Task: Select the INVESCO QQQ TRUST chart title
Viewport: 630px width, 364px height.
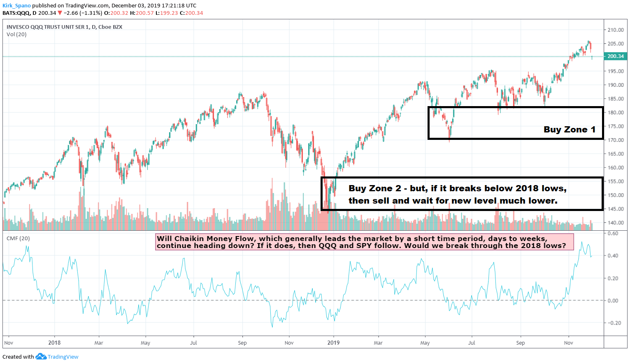Action: (64, 27)
